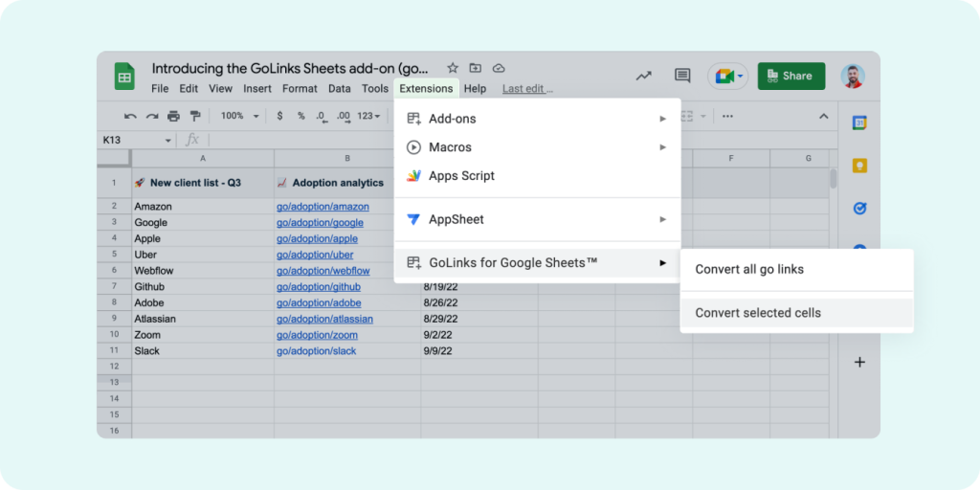
Task: Format cells as percent
Action: (x=301, y=116)
